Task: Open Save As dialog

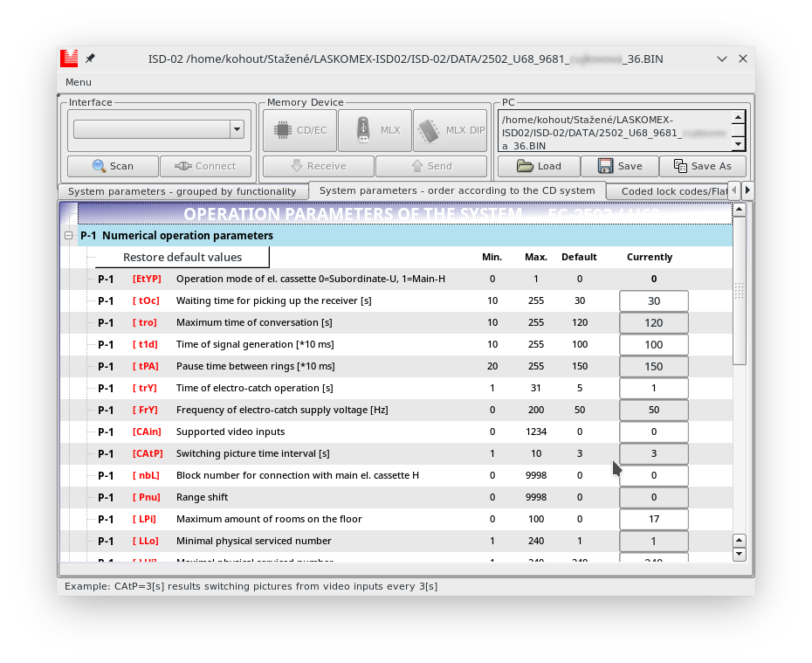Action: [x=703, y=166]
